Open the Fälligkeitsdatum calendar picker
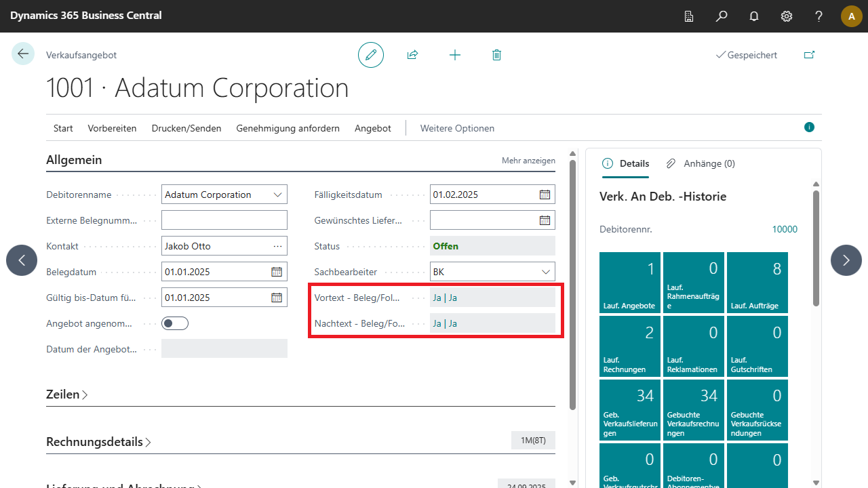The height and width of the screenshot is (488, 868). click(x=545, y=195)
